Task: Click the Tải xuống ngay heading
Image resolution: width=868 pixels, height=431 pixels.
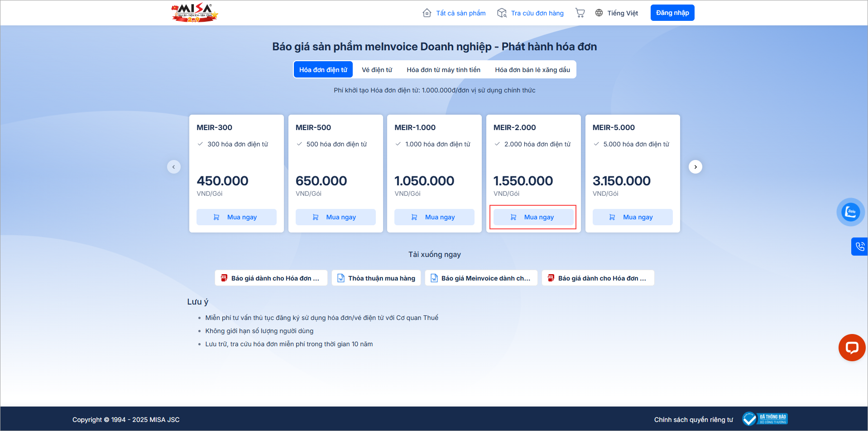Action: coord(435,254)
